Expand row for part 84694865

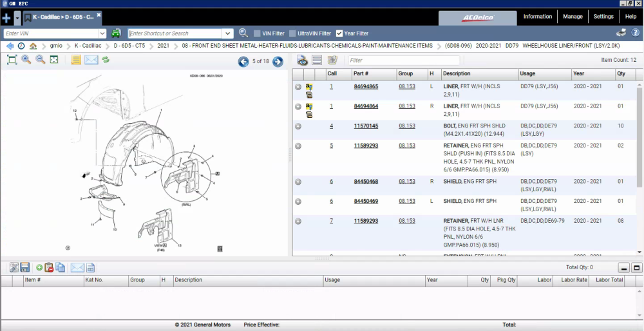[x=298, y=87]
